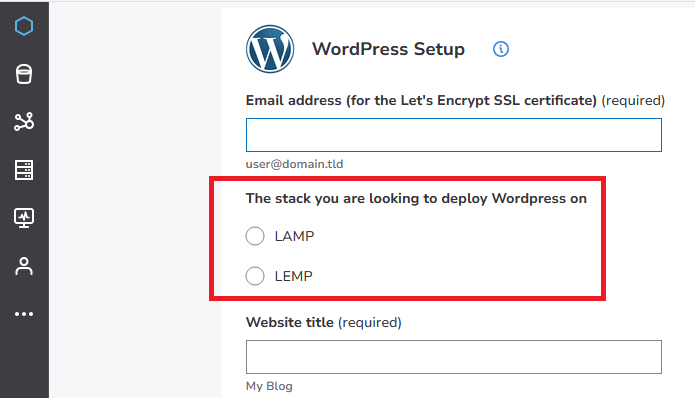Click the WordPress Setup heading
Screen dimensions: 695x398
point(388,49)
